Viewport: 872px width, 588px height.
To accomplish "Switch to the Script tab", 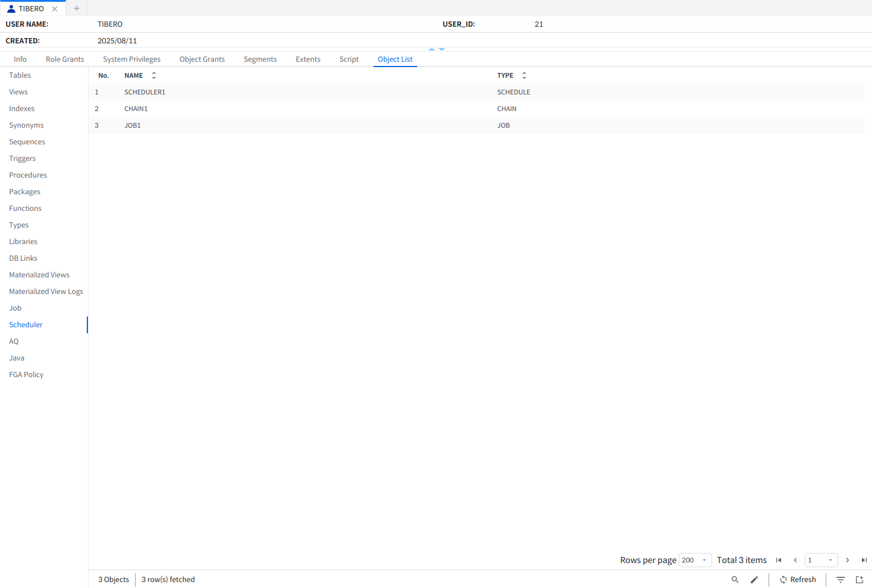I will point(349,59).
